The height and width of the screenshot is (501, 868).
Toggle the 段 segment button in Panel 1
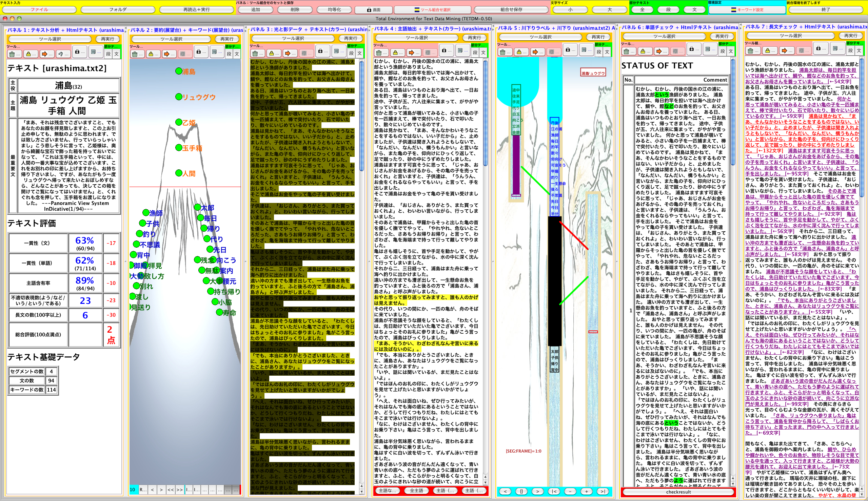pos(108,54)
